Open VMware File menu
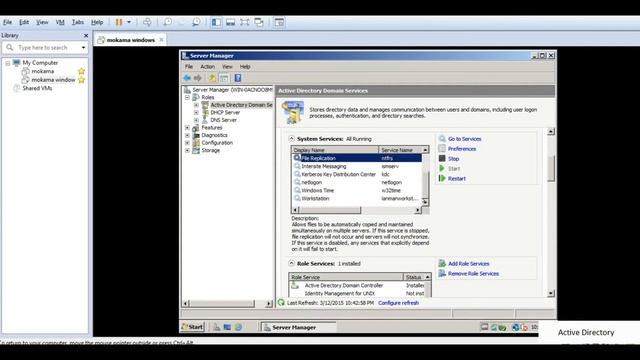640x360 pixels. (x=7, y=22)
